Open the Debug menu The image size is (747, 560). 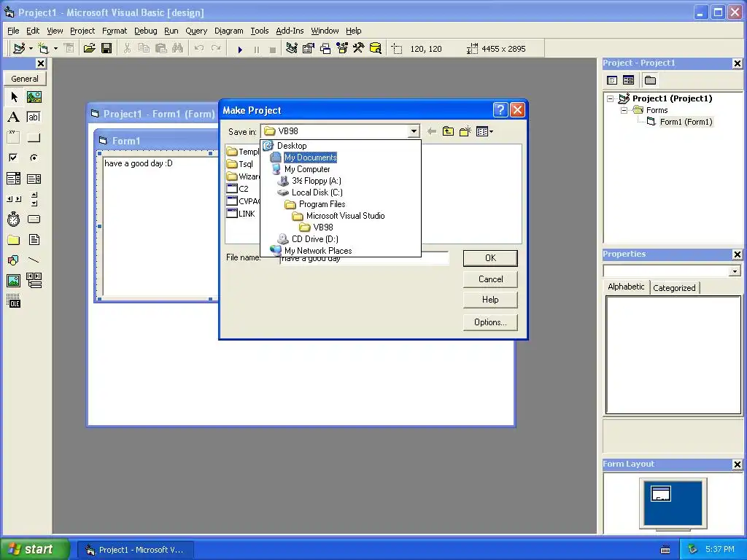145,31
